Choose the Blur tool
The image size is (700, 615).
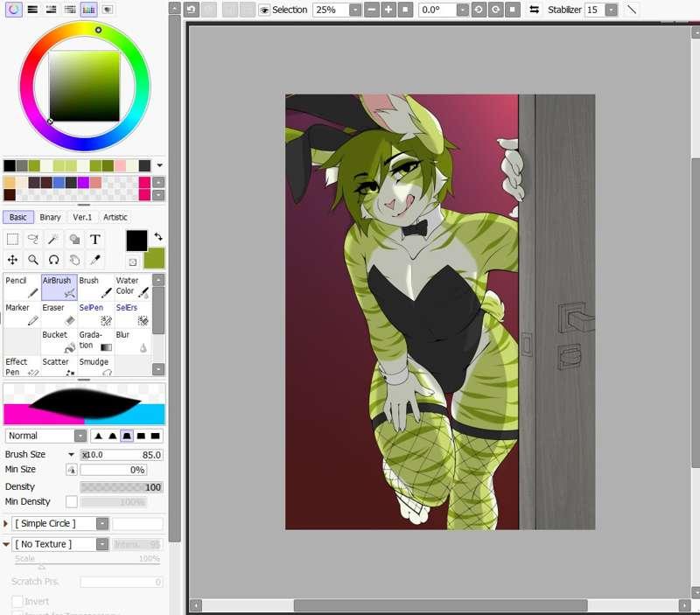click(133, 341)
